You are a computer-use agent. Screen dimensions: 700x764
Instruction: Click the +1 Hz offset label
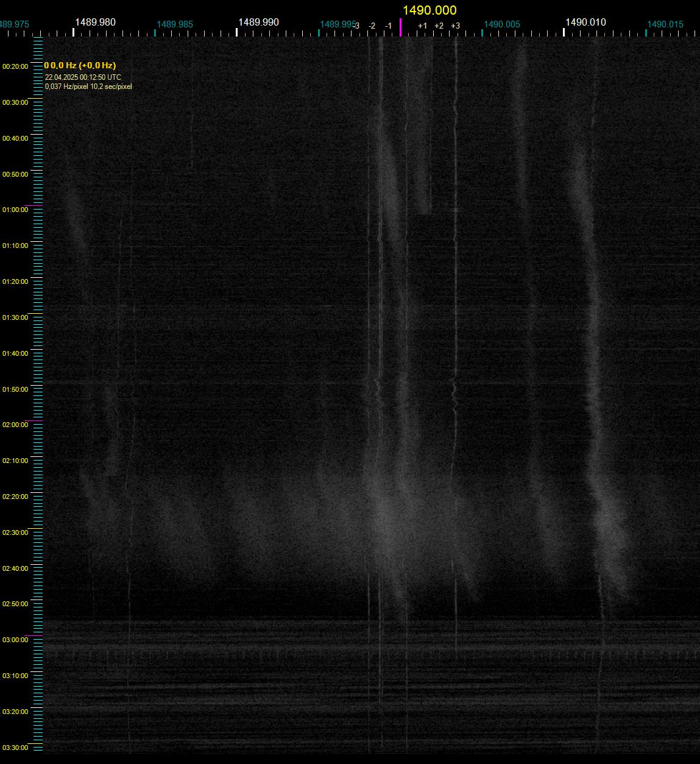click(x=422, y=26)
